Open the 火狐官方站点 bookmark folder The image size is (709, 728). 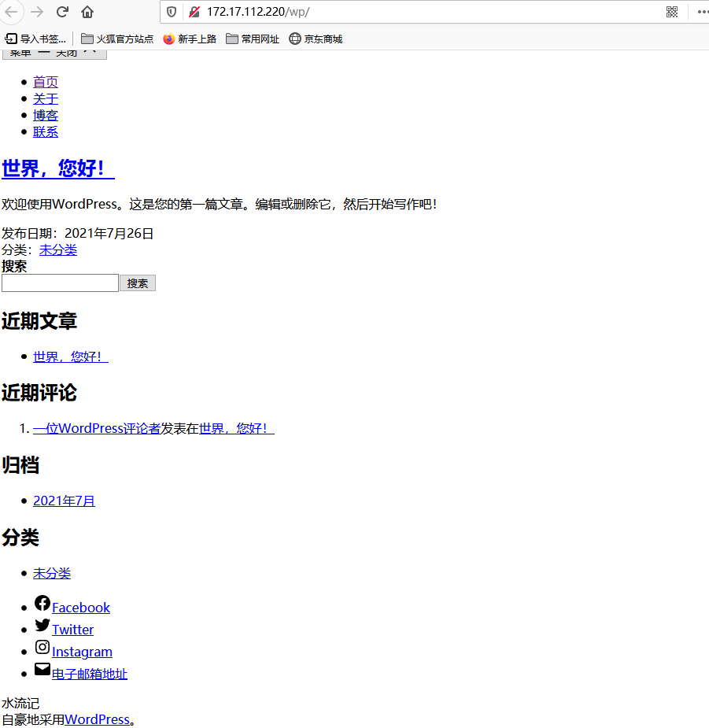[116, 39]
